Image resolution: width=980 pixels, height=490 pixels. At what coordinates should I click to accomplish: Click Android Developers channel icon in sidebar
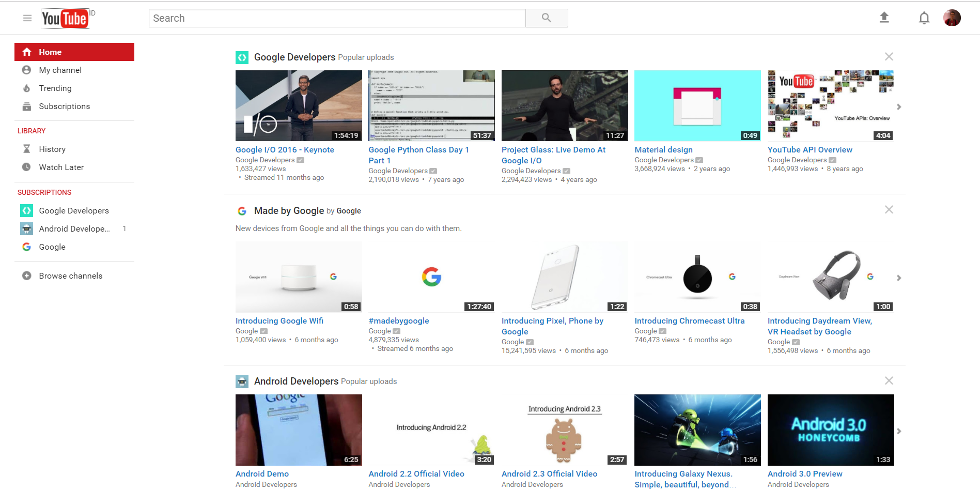(26, 228)
